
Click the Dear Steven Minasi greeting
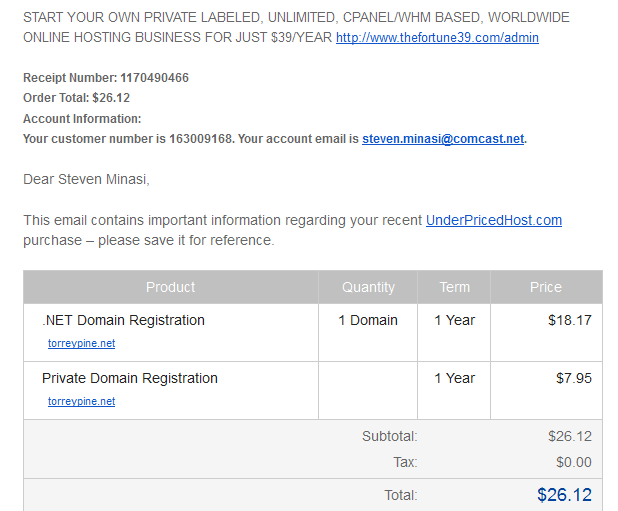pos(86,179)
